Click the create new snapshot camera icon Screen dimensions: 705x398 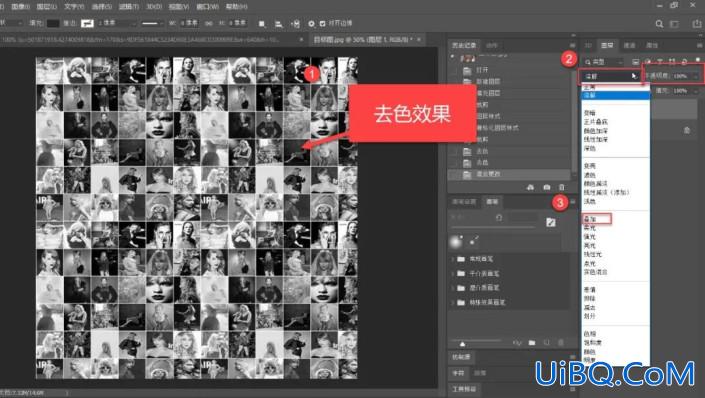tap(547, 187)
